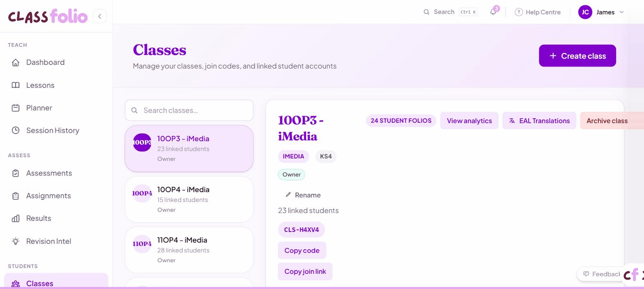Open the Classfolio logo home link
644x289 pixels.
(48, 16)
